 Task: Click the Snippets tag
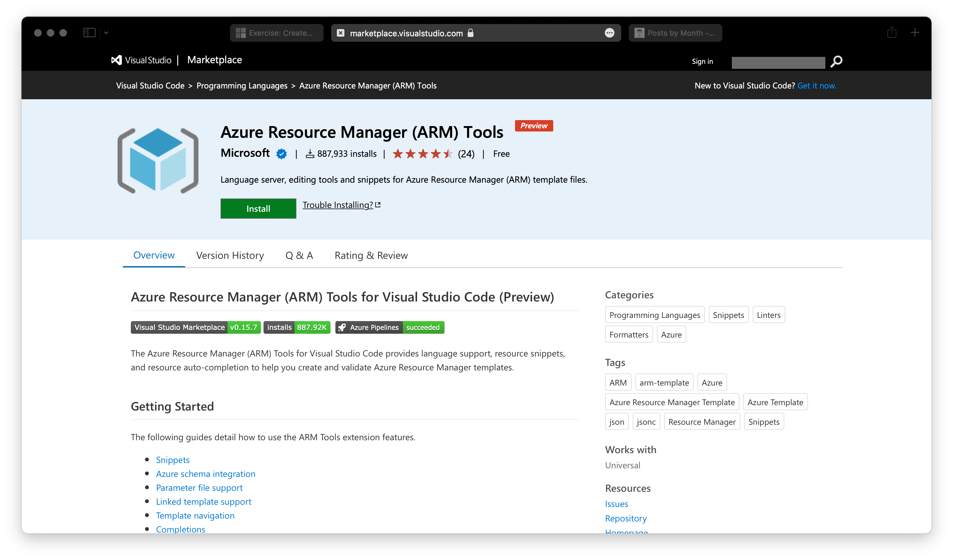click(x=763, y=422)
